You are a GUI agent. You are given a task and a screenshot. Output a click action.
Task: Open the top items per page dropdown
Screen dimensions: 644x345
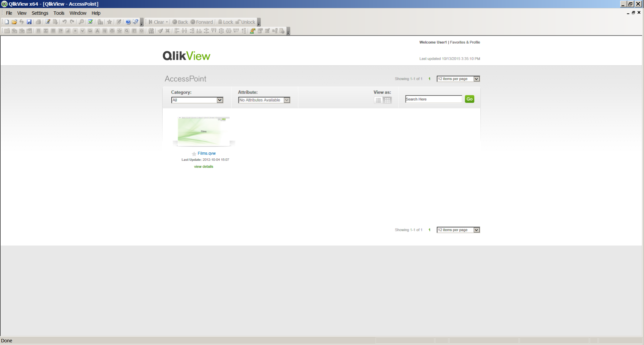pos(458,79)
